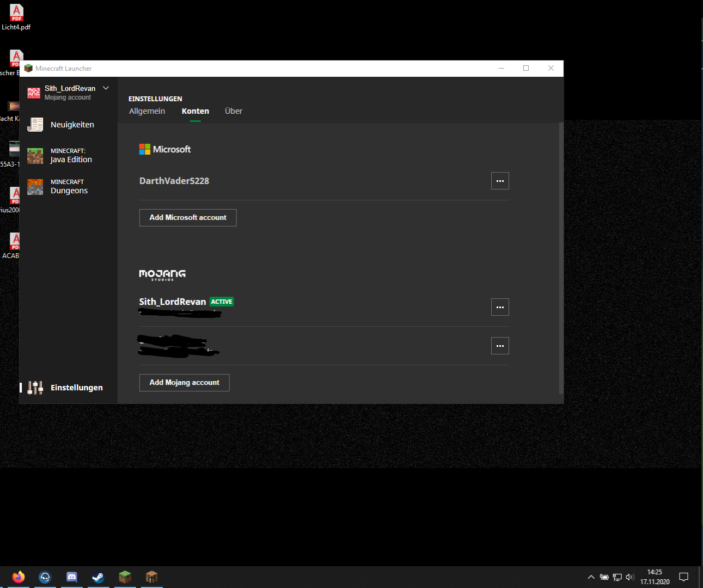This screenshot has height=588, width=703.
Task: Click the Minecraft Launcher title bar icon
Action: tap(28, 69)
